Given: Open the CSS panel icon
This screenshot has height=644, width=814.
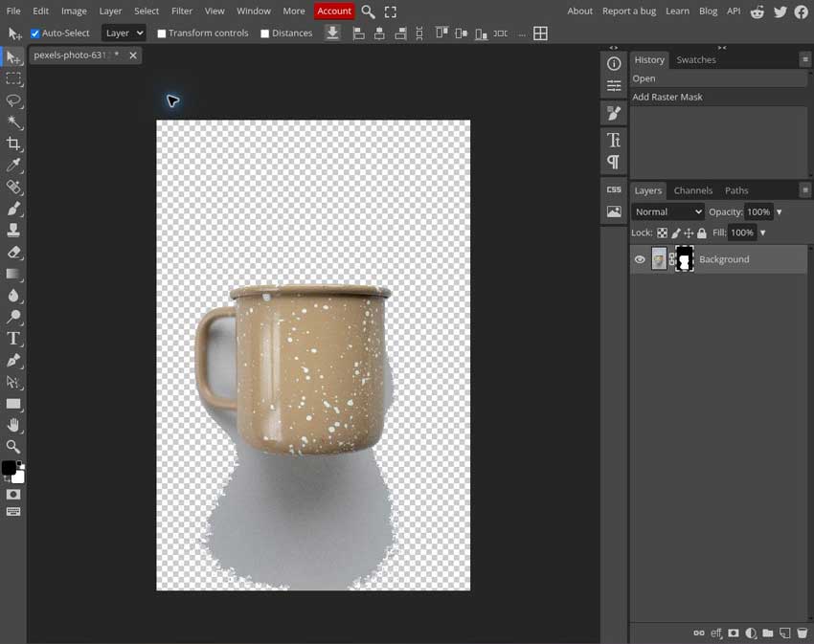Looking at the screenshot, I should (x=614, y=189).
